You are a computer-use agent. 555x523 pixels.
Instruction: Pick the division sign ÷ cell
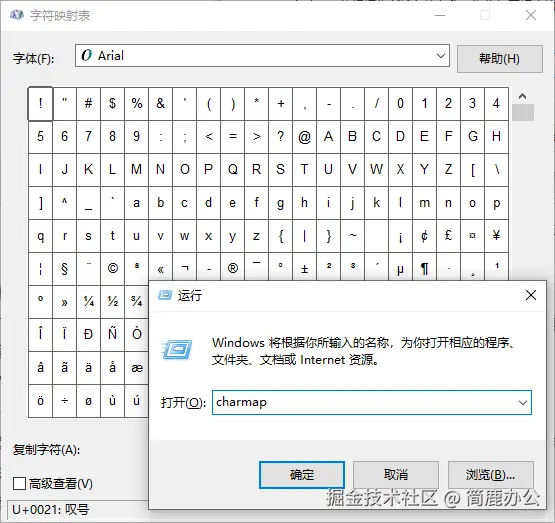coord(64,401)
